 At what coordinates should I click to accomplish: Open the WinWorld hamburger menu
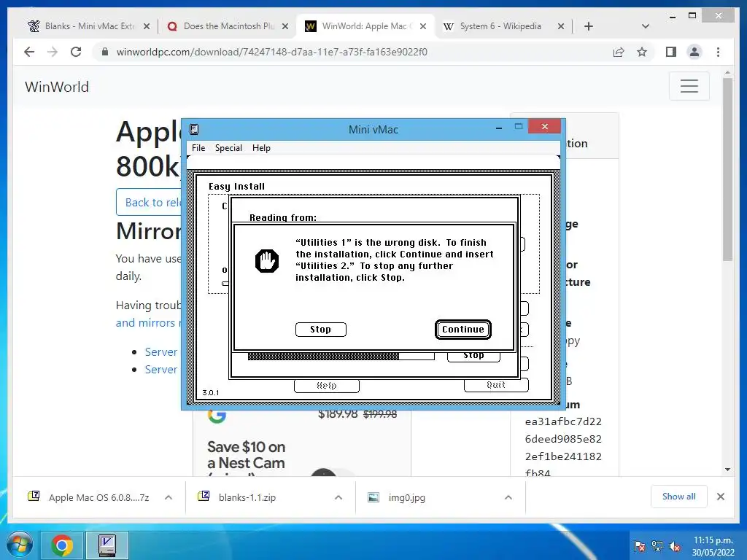point(689,86)
